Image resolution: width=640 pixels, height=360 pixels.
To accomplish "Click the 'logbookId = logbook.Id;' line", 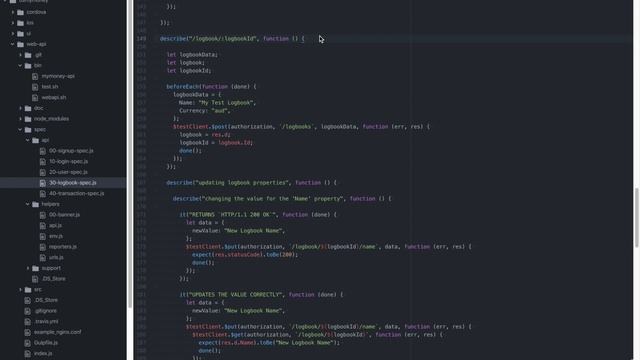I will click(x=216, y=143).
